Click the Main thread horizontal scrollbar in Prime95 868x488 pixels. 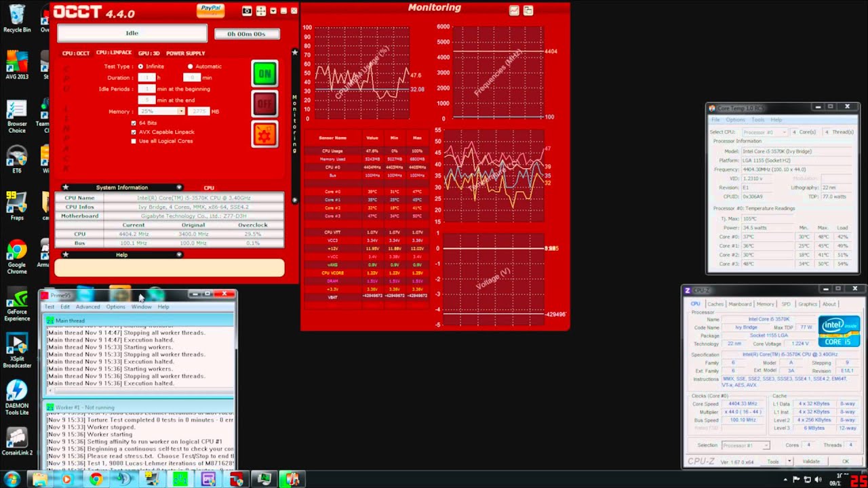click(x=139, y=391)
